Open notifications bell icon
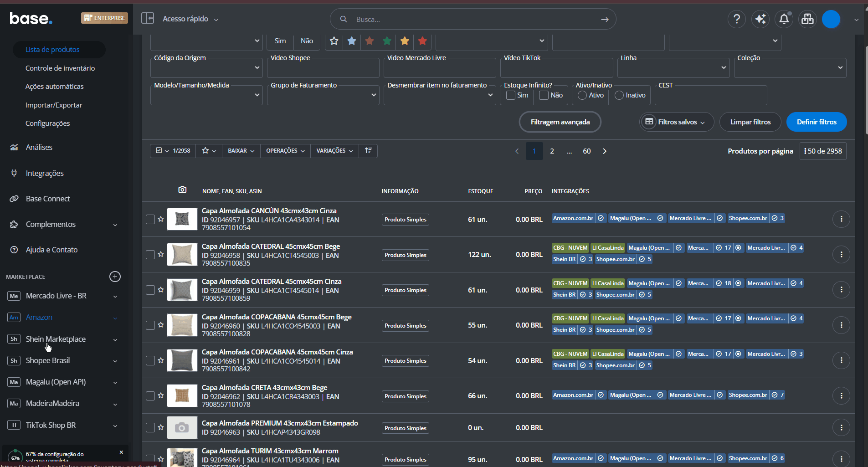 click(x=784, y=19)
